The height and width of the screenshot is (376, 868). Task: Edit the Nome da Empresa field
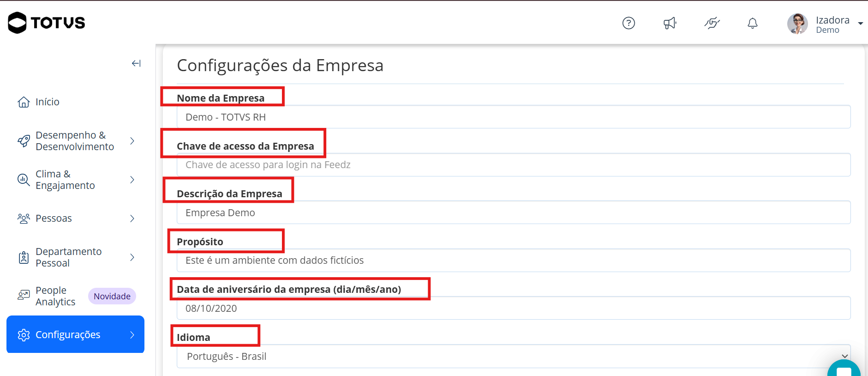[514, 117]
